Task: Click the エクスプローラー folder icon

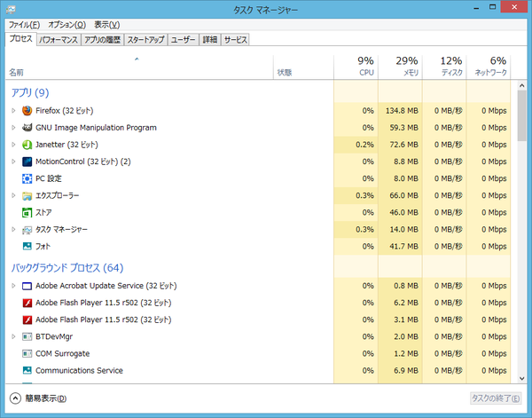Action: pyautogui.click(x=27, y=196)
